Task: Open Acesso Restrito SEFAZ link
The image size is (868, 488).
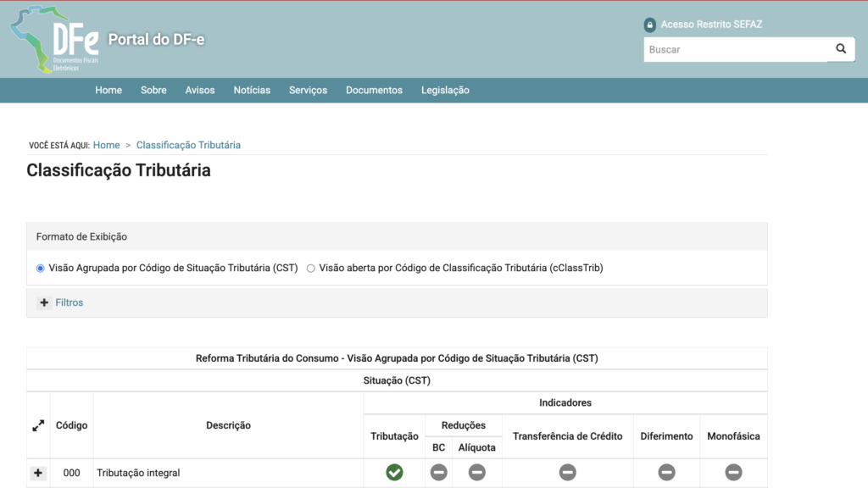Action: tap(711, 25)
